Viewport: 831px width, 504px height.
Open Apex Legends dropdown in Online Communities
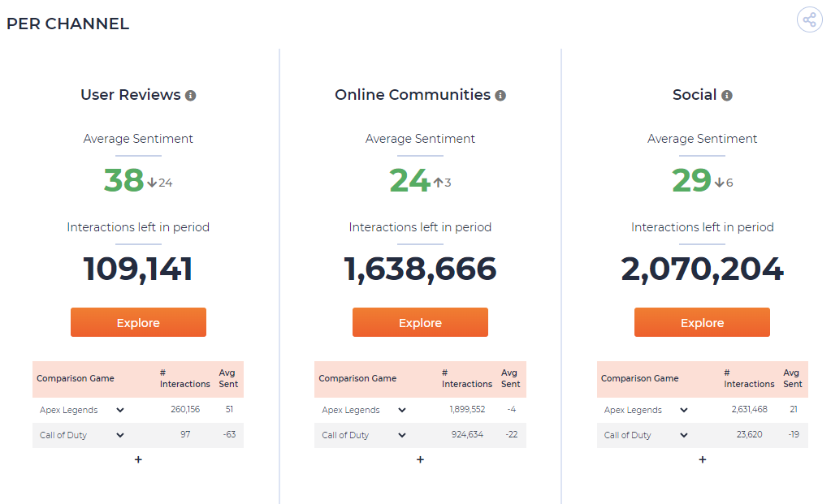click(x=402, y=410)
